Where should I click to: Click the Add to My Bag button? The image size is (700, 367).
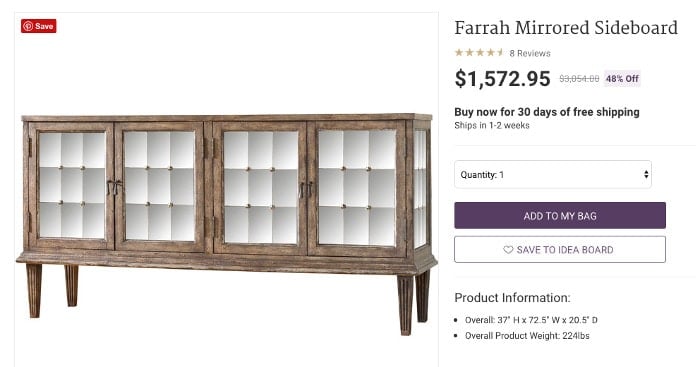tap(560, 216)
